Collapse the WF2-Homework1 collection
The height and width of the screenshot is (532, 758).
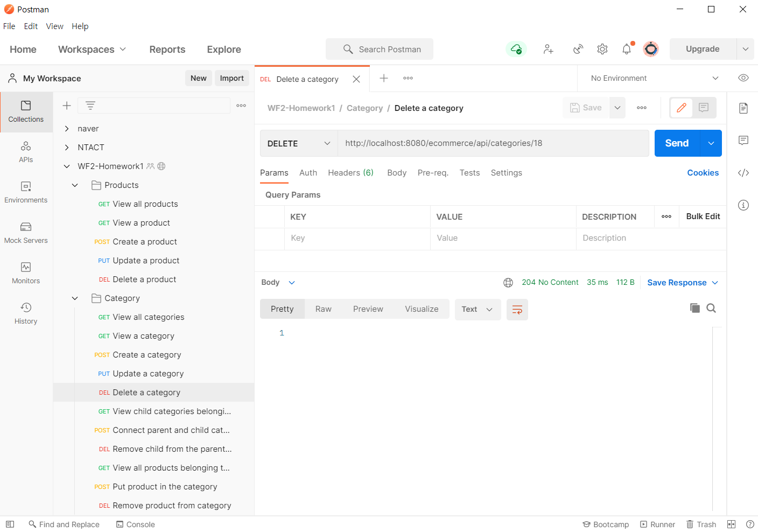point(67,166)
